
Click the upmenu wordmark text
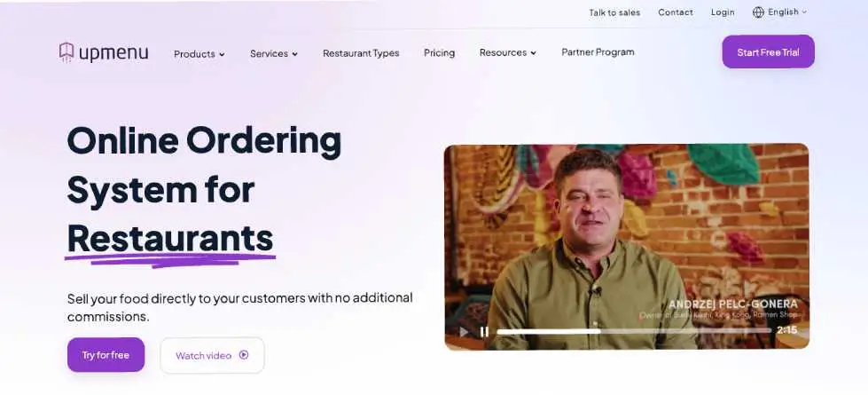tap(113, 53)
